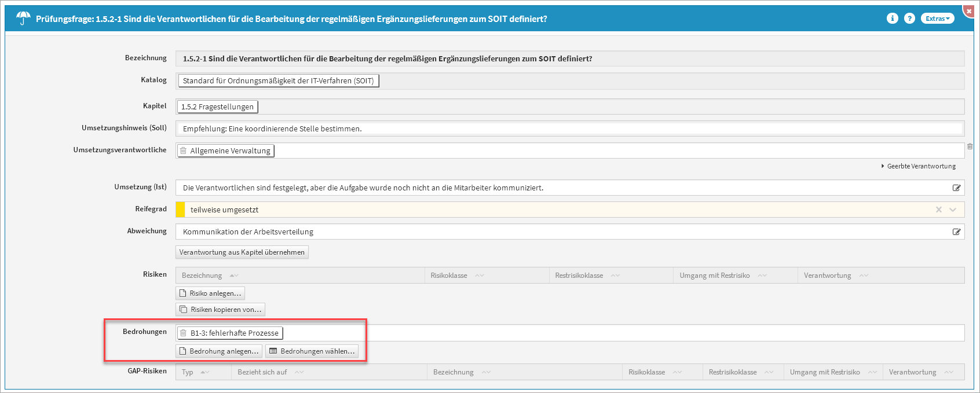Viewport: 980px width, 393px height.
Task: Expand the Reifegrad dropdown arrow
Action: click(x=953, y=210)
